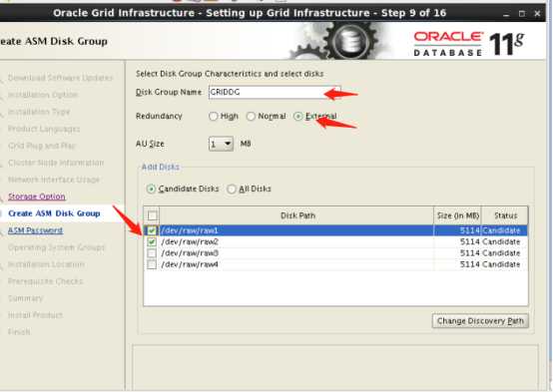Viewport: 553px width, 392px height.
Task: Click the Network Interface Usage step
Action: point(54,180)
